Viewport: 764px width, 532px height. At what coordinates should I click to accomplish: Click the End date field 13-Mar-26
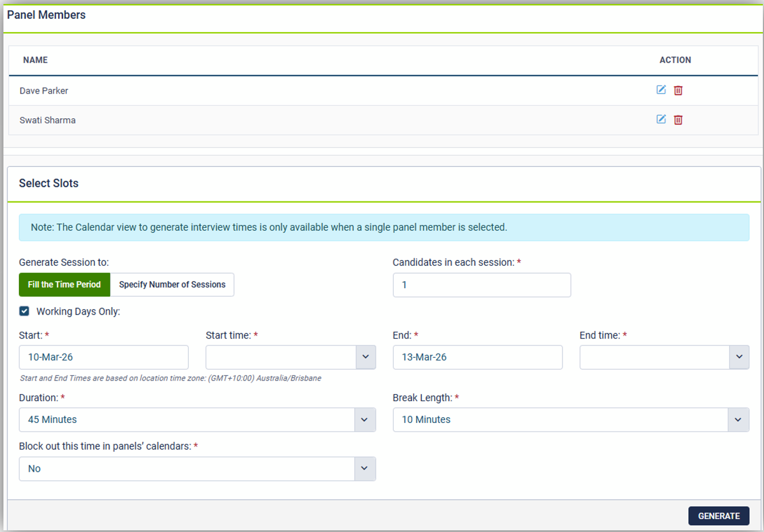click(x=477, y=357)
